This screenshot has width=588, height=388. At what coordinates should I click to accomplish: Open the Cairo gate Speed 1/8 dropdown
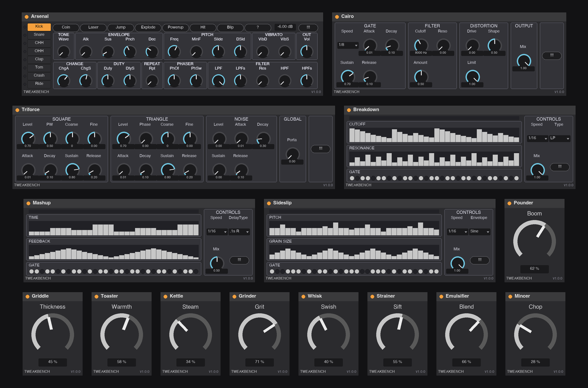pyautogui.click(x=348, y=45)
